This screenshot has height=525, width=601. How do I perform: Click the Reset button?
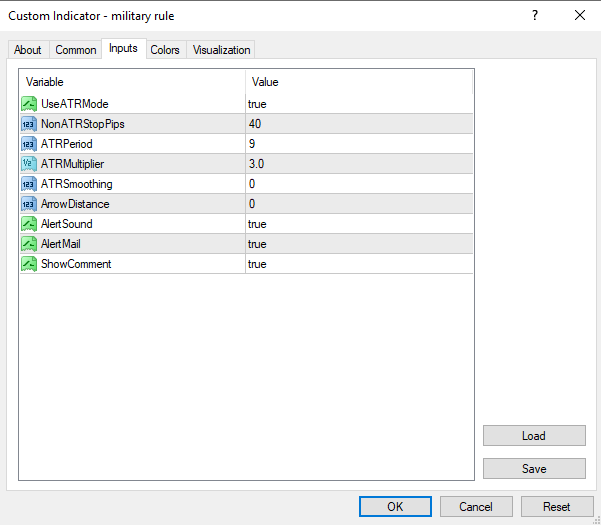click(557, 507)
